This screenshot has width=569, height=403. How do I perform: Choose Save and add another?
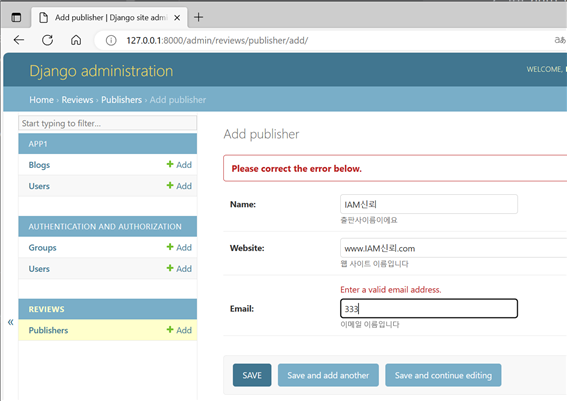point(328,375)
